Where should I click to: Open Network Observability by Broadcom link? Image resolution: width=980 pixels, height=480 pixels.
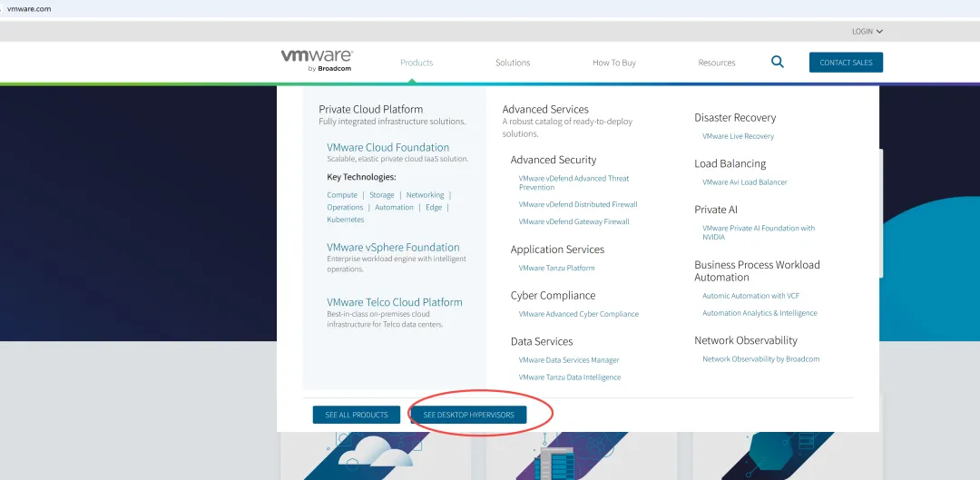click(x=760, y=359)
